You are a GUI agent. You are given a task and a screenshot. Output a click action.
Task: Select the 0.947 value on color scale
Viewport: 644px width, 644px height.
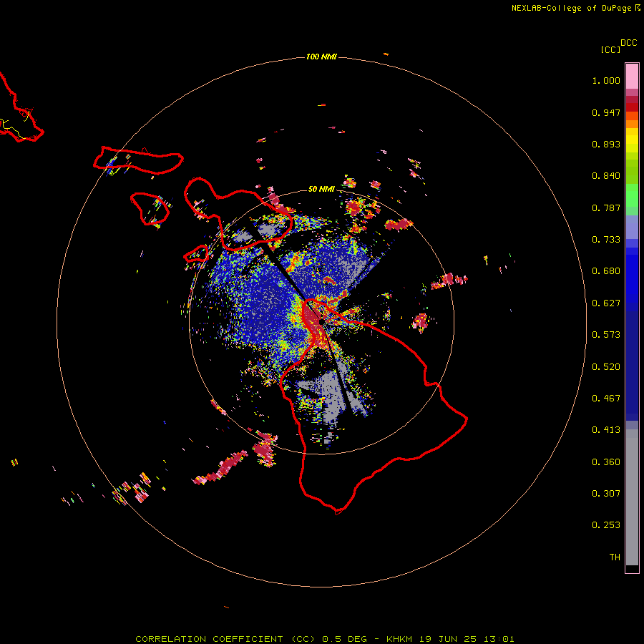[x=606, y=112]
